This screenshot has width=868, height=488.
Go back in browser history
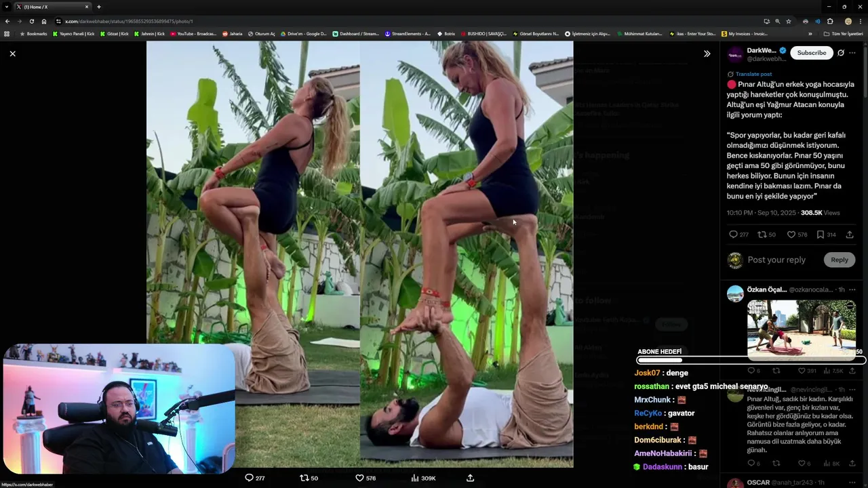(7, 21)
